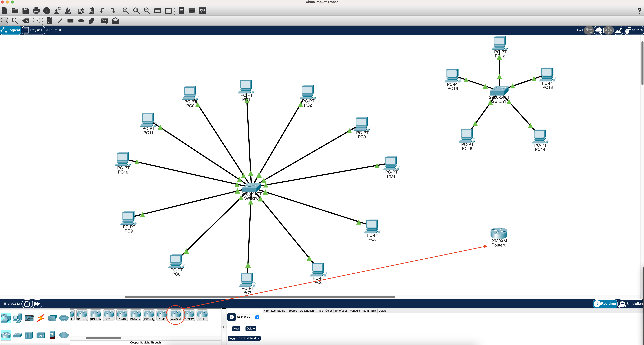Click the New scenario button

point(236,328)
